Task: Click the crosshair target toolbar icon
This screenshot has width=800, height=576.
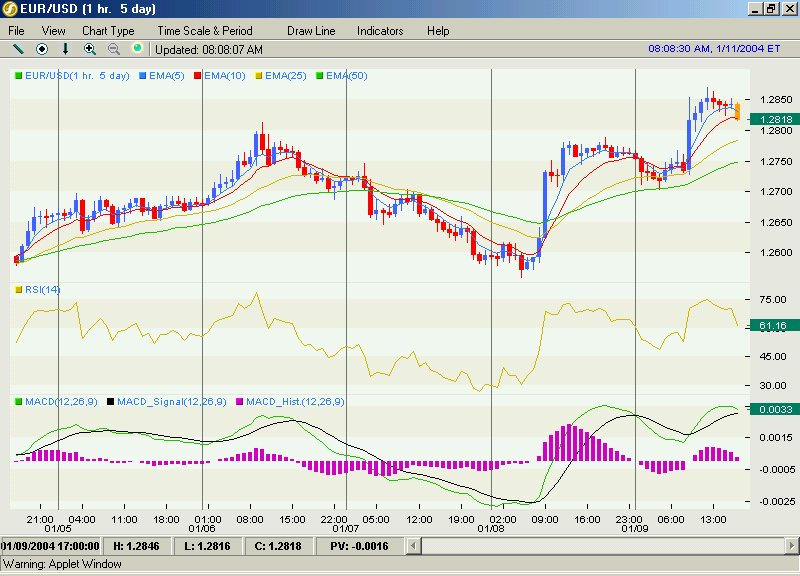Action: tap(42, 49)
